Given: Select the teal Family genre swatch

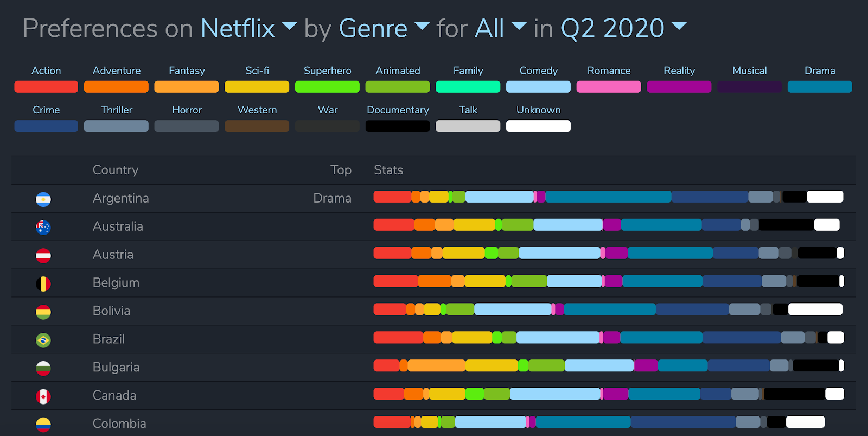Looking at the screenshot, I should [x=468, y=87].
